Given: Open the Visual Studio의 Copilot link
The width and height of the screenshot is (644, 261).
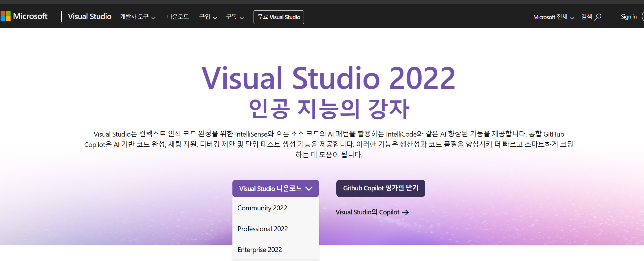Looking at the screenshot, I should click(372, 212).
